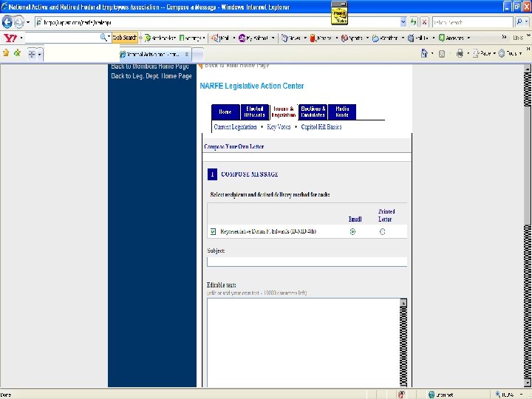The height and width of the screenshot is (399, 532).
Task: Stop loading with the red X icon
Action: [x=424, y=22]
